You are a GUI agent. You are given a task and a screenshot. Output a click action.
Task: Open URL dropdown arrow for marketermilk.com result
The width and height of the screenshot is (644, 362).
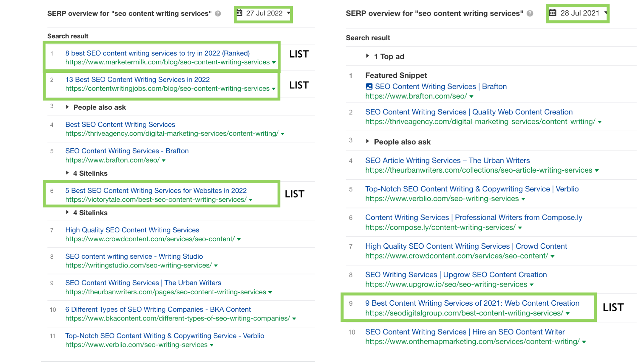[x=274, y=63]
